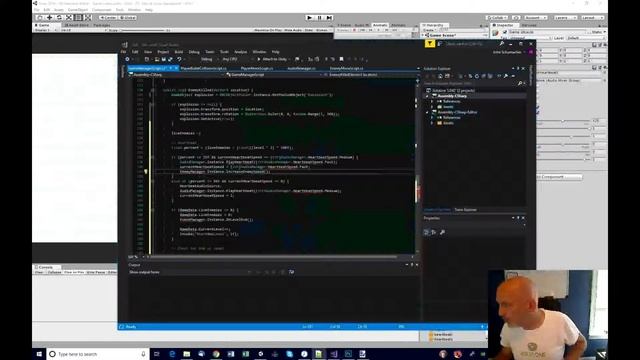Screen dimensions: 640x360
Task: Switch to PlayerBulletCollisionScript tab
Action: [204, 69]
